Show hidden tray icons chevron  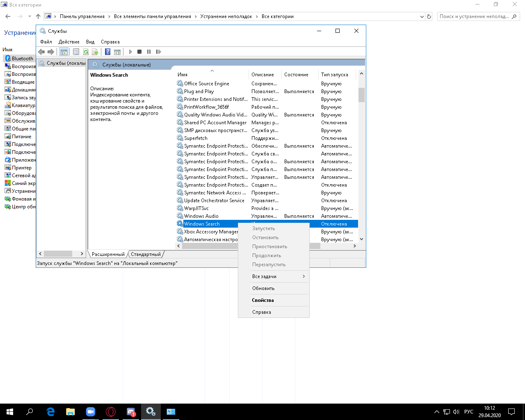[436, 412]
